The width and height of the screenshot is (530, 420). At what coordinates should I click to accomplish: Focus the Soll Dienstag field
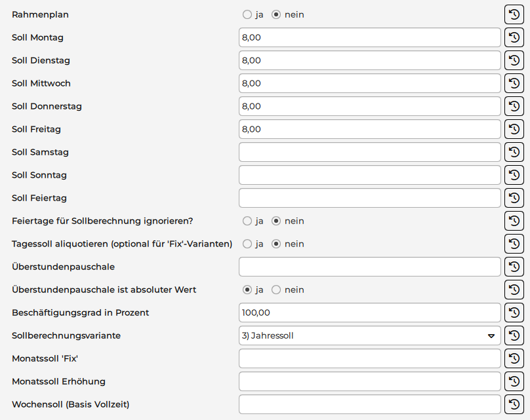pos(369,60)
